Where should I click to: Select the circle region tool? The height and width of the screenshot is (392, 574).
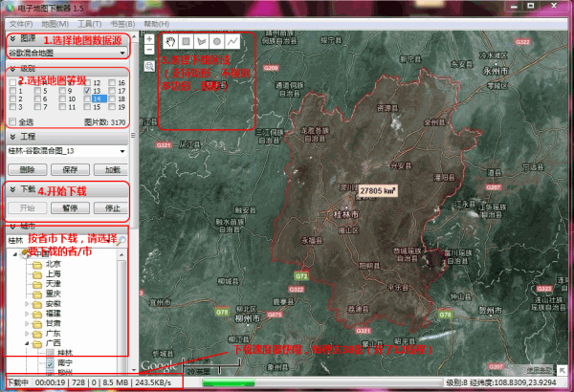click(x=216, y=42)
